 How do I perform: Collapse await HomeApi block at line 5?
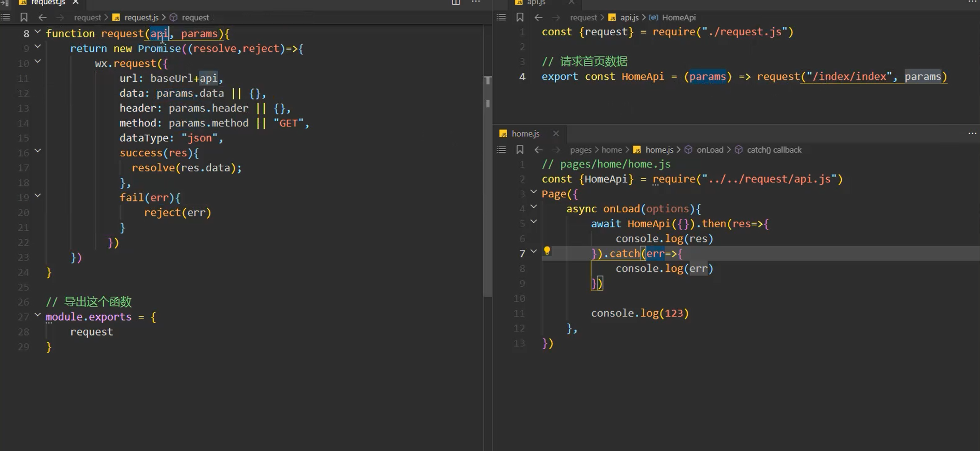[x=534, y=222]
